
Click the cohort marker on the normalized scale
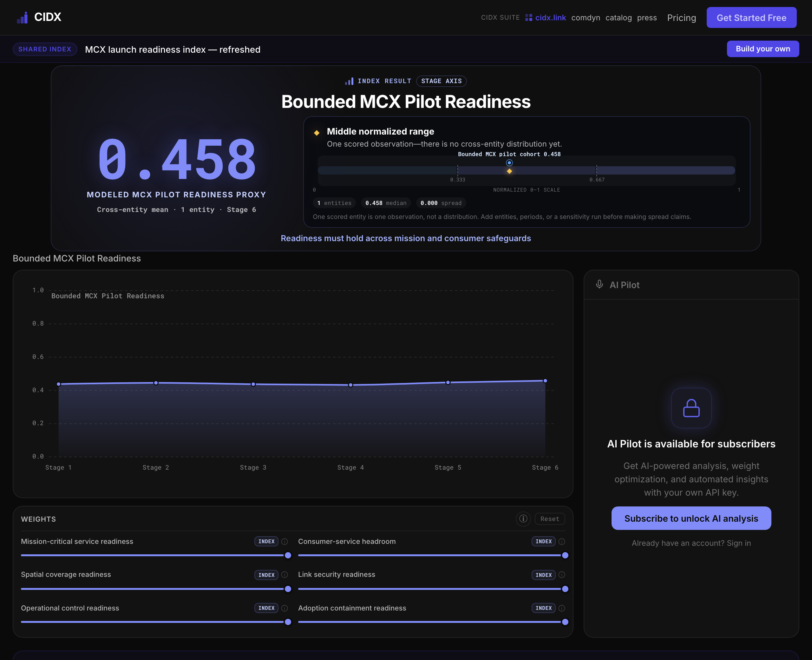(509, 163)
